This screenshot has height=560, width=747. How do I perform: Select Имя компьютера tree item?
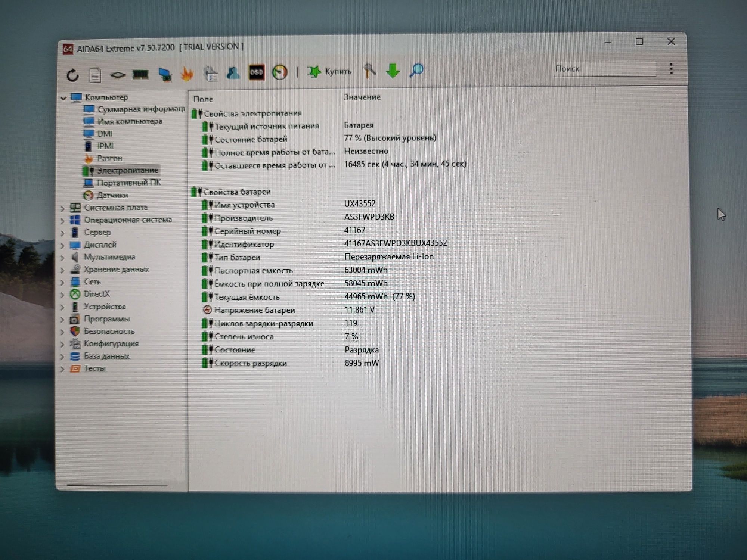(x=123, y=121)
